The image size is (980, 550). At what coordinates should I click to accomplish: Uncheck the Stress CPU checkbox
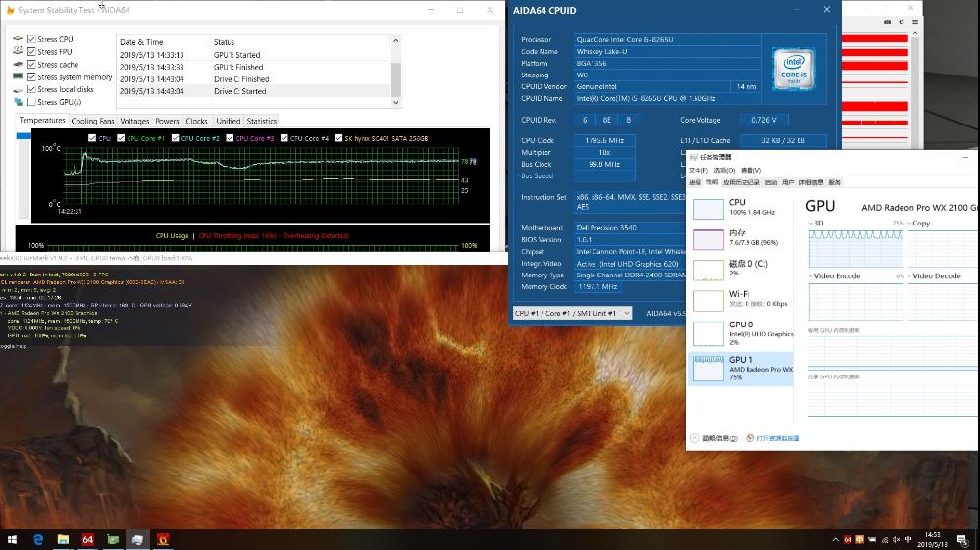pos(32,39)
